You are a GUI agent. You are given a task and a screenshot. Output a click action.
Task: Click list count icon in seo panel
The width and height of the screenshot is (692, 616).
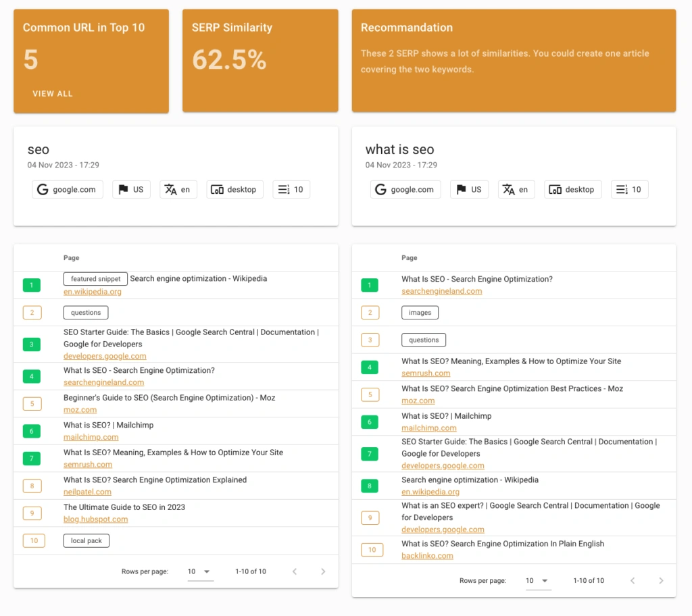point(284,189)
